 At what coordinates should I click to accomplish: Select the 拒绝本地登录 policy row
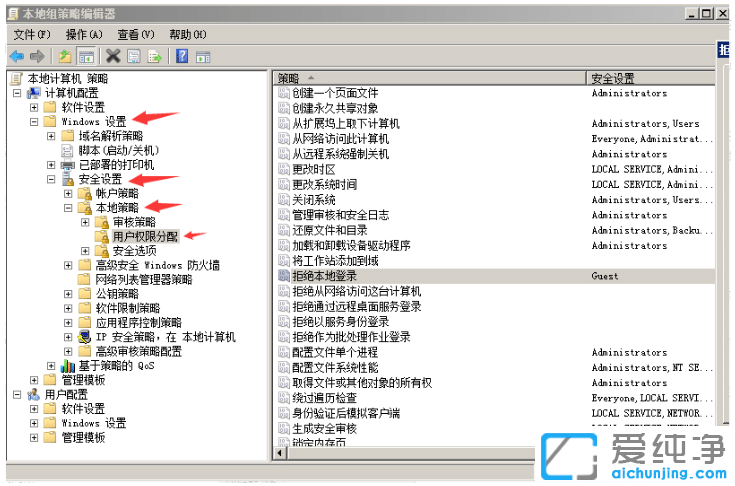(x=324, y=276)
